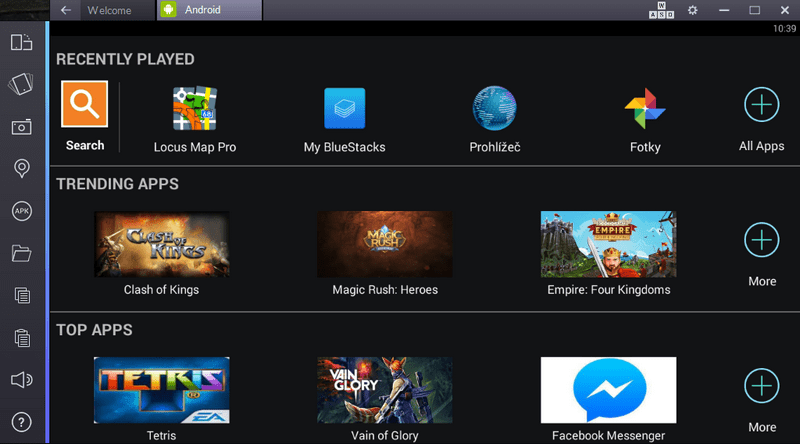Image resolution: width=800 pixels, height=444 pixels.
Task: Open the set location pin icon
Action: coord(21,168)
